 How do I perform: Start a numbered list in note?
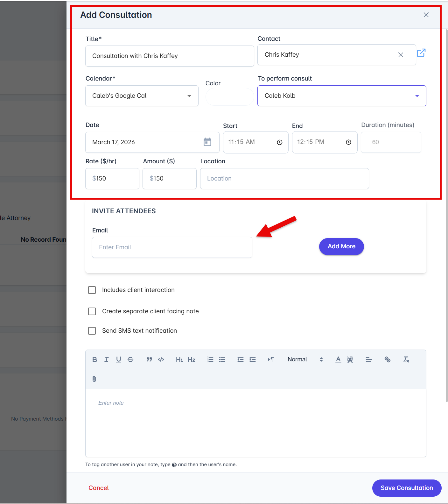pyautogui.click(x=210, y=359)
